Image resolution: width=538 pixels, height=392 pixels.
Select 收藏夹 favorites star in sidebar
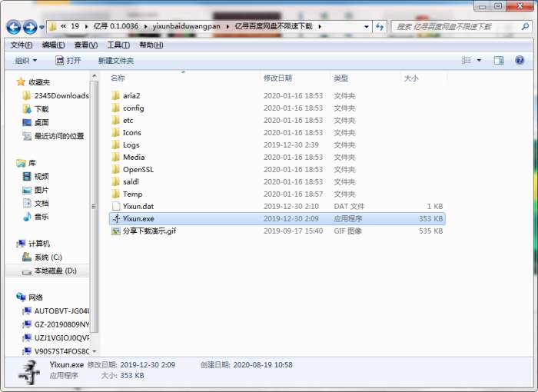click(x=21, y=82)
